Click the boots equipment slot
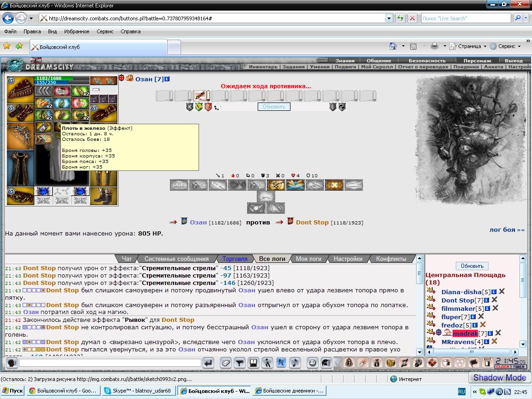The image size is (532, 399). pyautogui.click(x=103, y=196)
